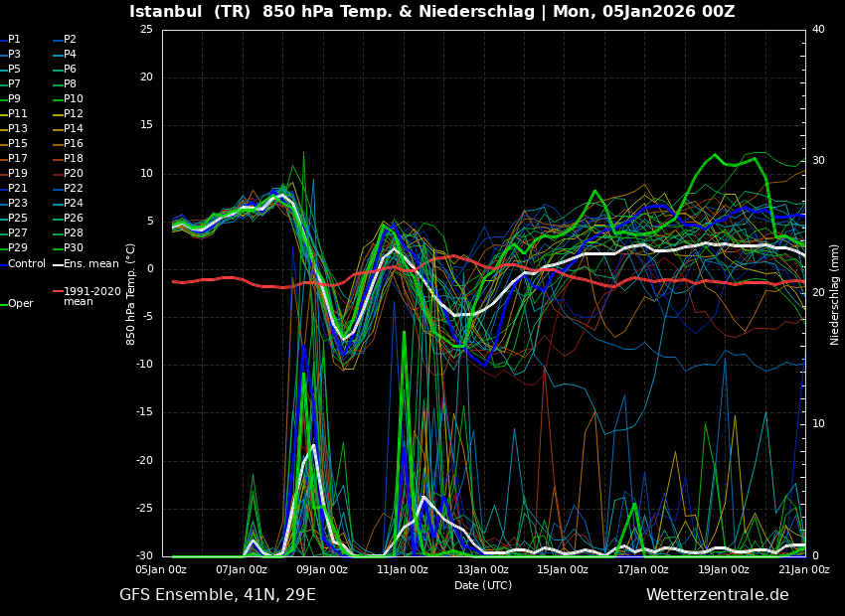This screenshot has width=845, height=616.
Task: Click Niederschlag axis value 40
Action: coord(818,30)
